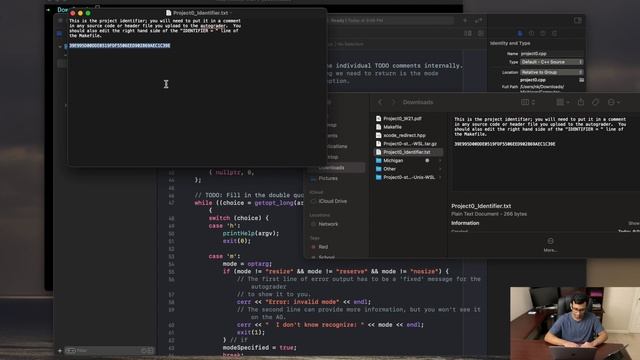Image resolution: width=640 pixels, height=360 pixels.
Task: Click the Finder text preview thumbnail
Action: point(546,152)
